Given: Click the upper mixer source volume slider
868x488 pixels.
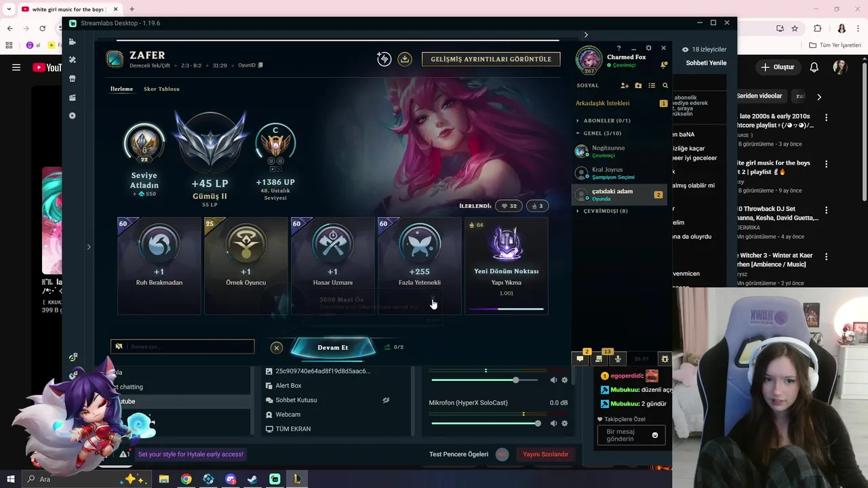Looking at the screenshot, I should pyautogui.click(x=486, y=380).
